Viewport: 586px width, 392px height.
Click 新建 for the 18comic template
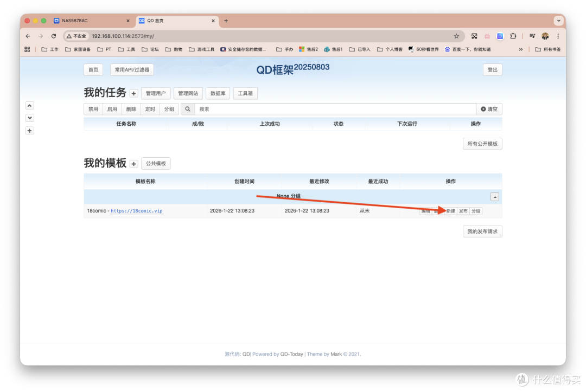[451, 211]
